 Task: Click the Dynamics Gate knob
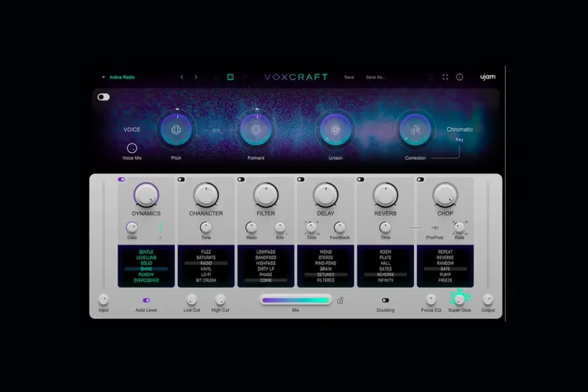tap(132, 227)
